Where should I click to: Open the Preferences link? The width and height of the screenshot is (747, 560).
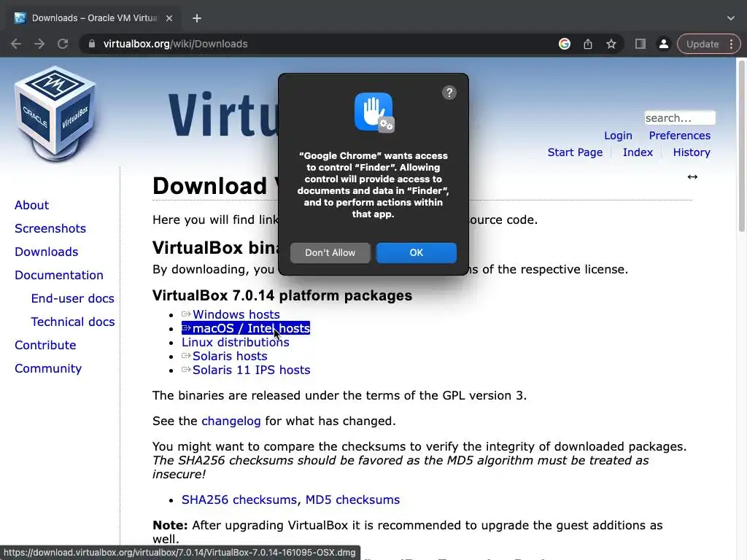point(679,135)
